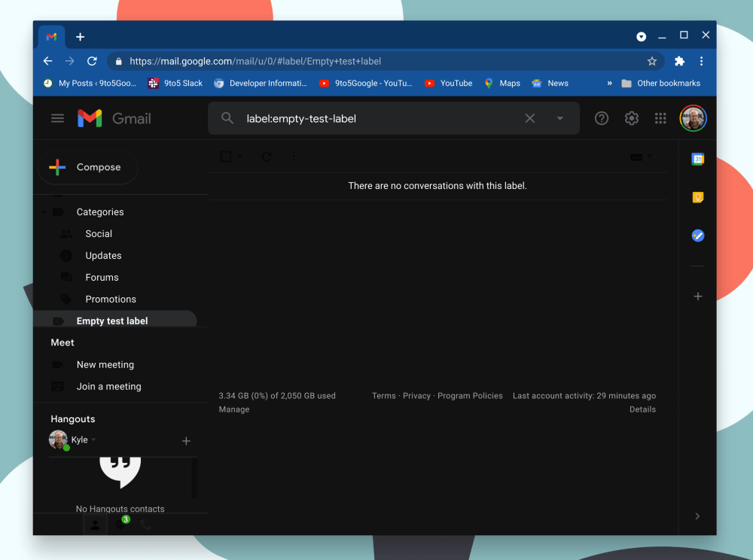Collapse the Categories section
This screenshot has height=560, width=753.
pyautogui.click(x=44, y=212)
